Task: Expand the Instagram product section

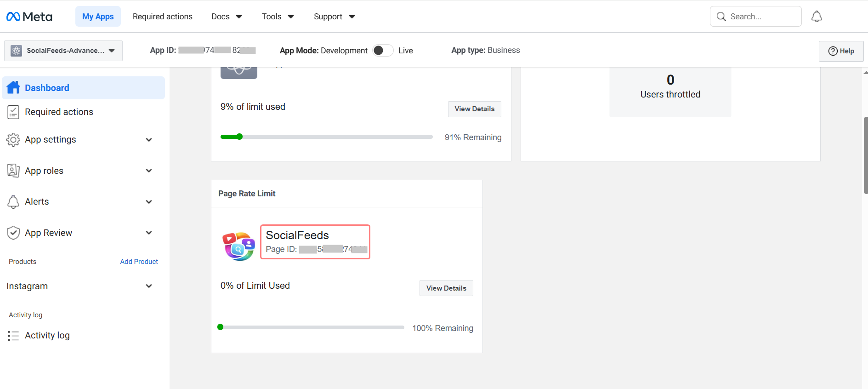Action: point(148,286)
